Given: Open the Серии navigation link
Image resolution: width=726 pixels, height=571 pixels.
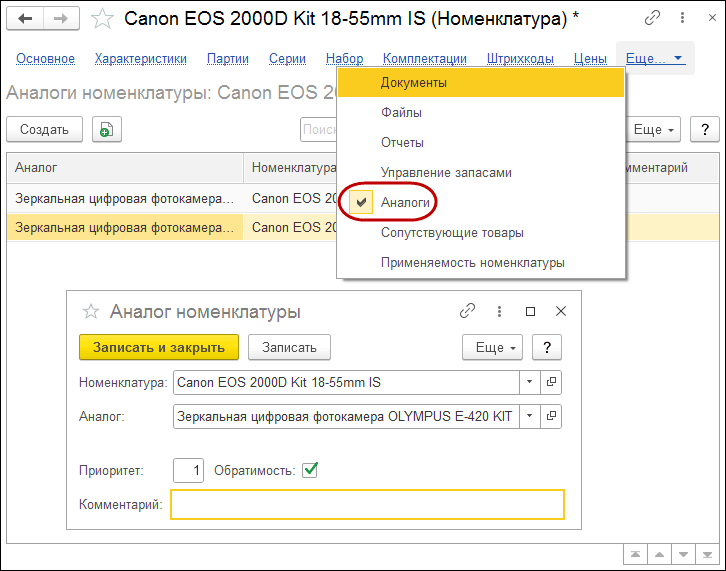Looking at the screenshot, I should click(288, 59).
